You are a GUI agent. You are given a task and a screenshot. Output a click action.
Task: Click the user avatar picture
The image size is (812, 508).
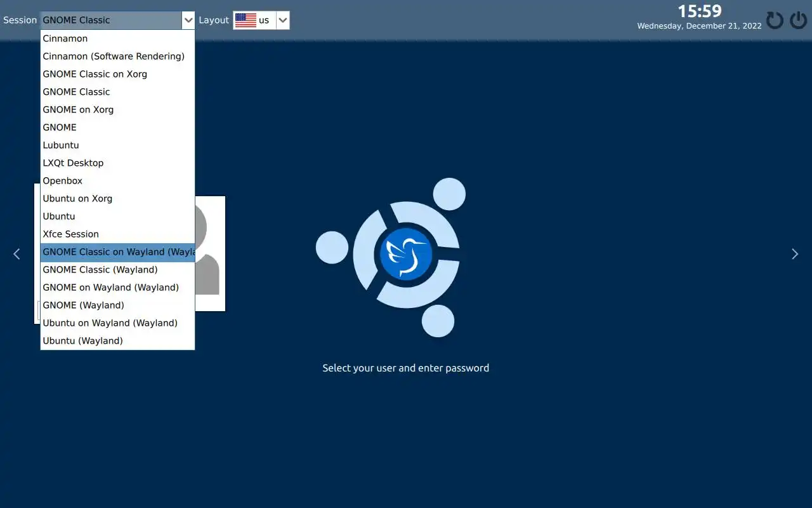point(210,253)
